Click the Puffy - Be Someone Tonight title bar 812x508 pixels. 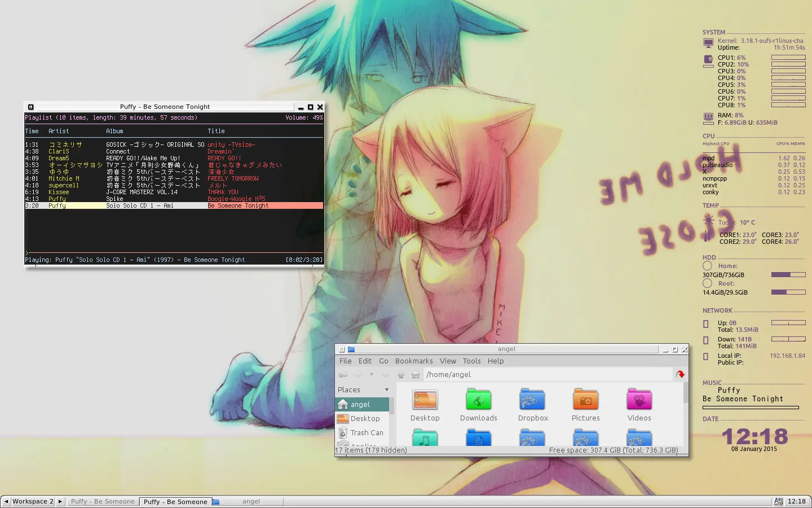(165, 107)
